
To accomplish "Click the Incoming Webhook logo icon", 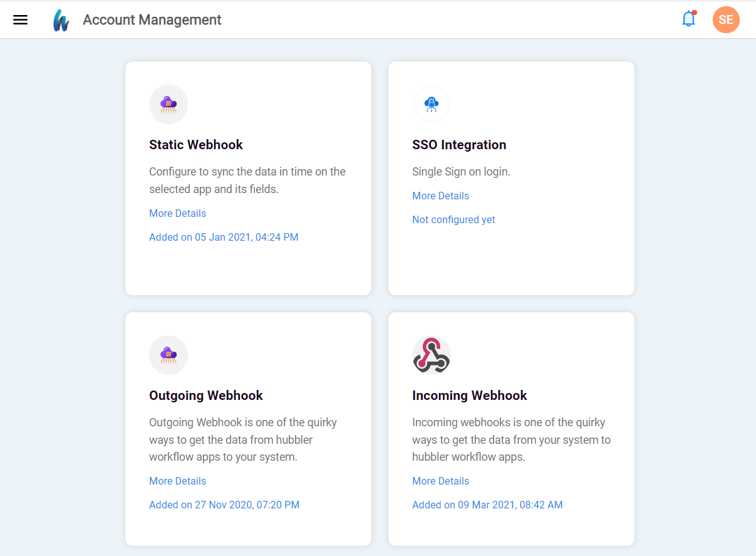I will (432, 355).
